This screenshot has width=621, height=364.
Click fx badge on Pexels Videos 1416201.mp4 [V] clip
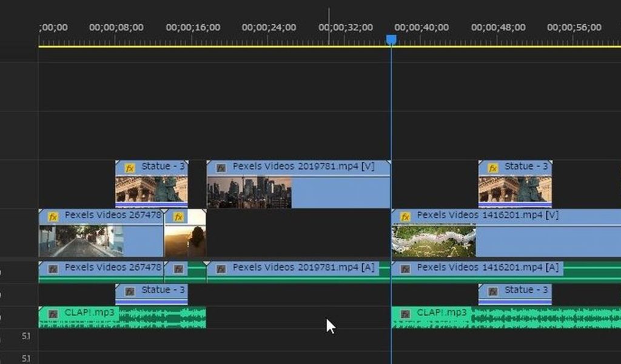click(405, 216)
